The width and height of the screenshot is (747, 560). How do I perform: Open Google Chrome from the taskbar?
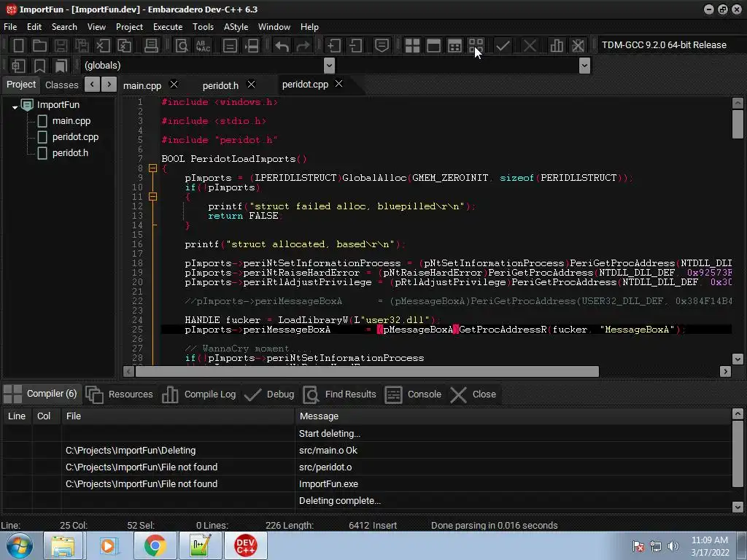[x=155, y=545]
